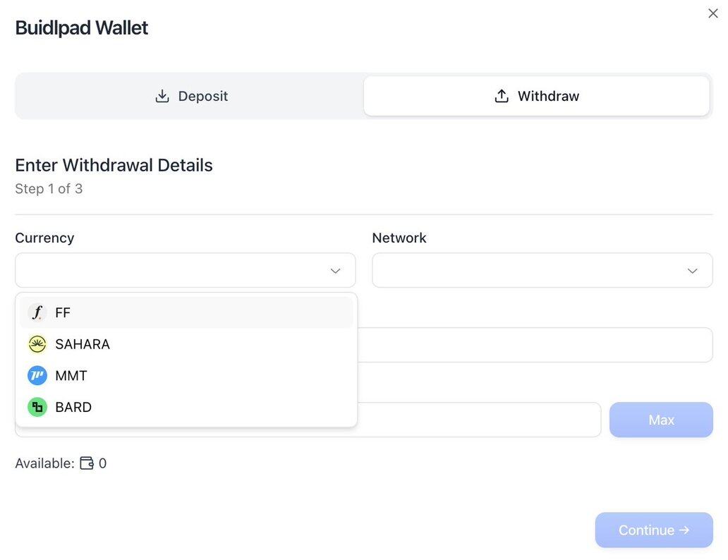Select the Withdraw tab label
This screenshot has height=560, width=728.
click(548, 96)
